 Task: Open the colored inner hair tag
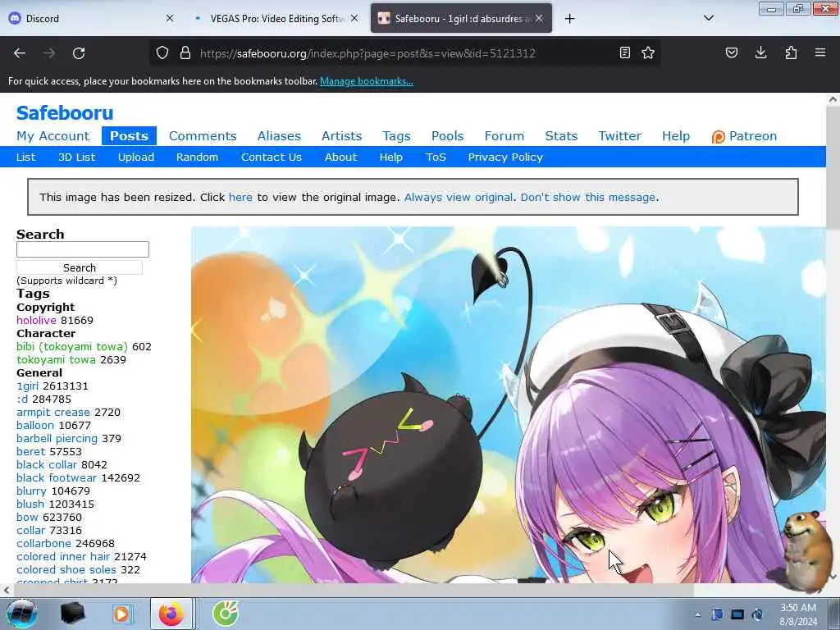pos(63,557)
